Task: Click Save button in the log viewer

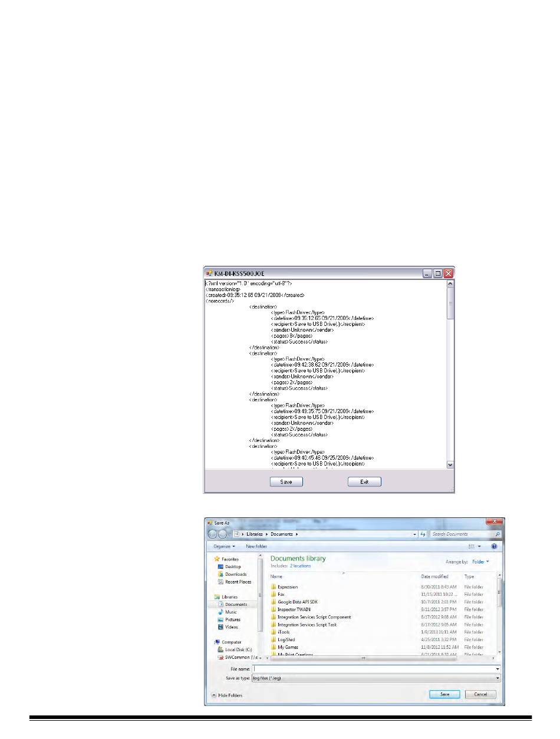Action: (x=286, y=482)
